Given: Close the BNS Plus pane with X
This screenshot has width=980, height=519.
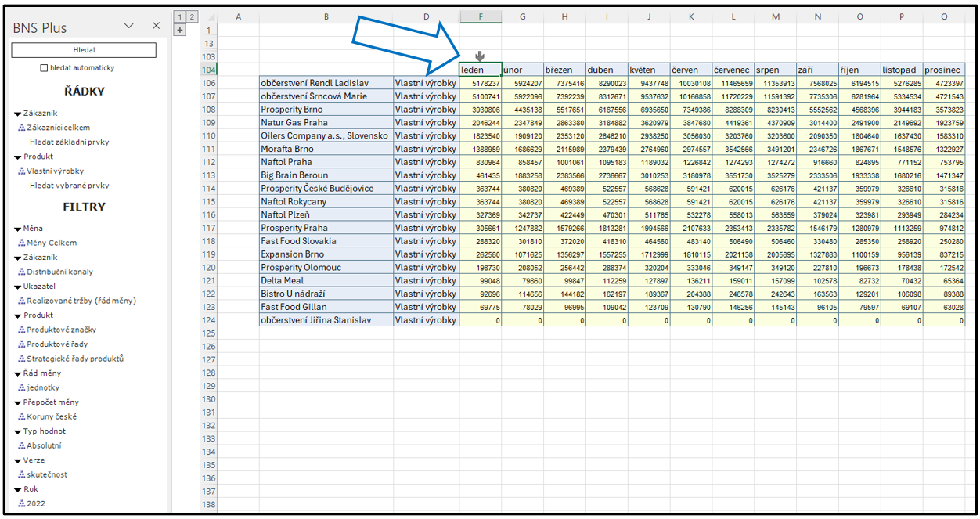Looking at the screenshot, I should [x=155, y=27].
